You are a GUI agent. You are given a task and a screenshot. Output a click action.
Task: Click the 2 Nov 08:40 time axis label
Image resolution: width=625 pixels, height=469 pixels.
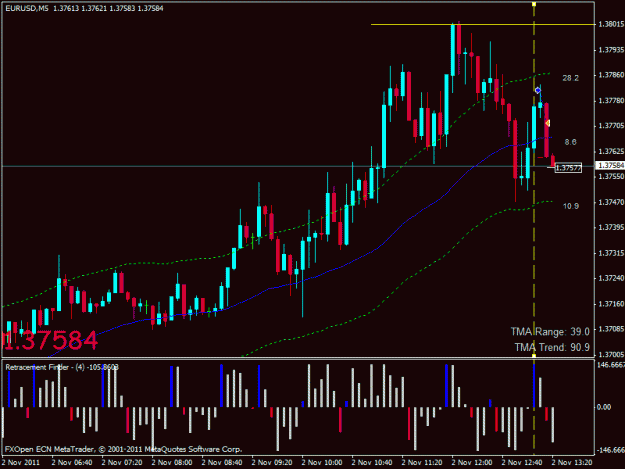tap(222, 463)
